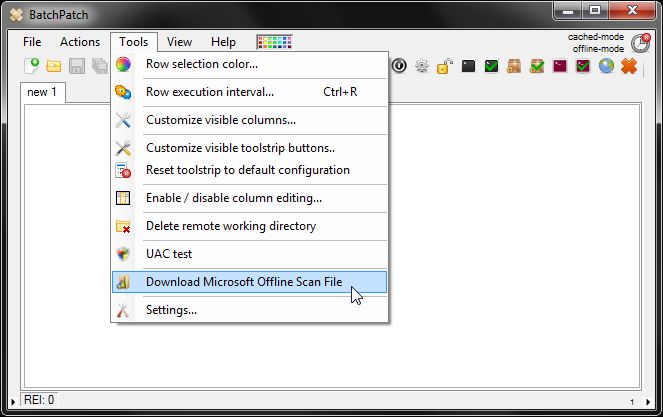Click the maroon console with green checkmark icon
The width and height of the screenshot is (663, 417).
(x=583, y=66)
